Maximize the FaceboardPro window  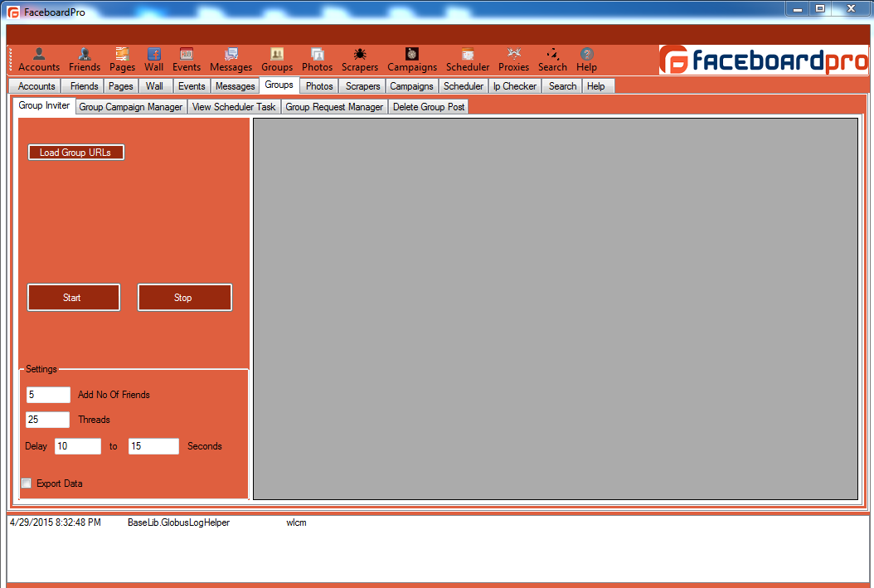click(820, 8)
